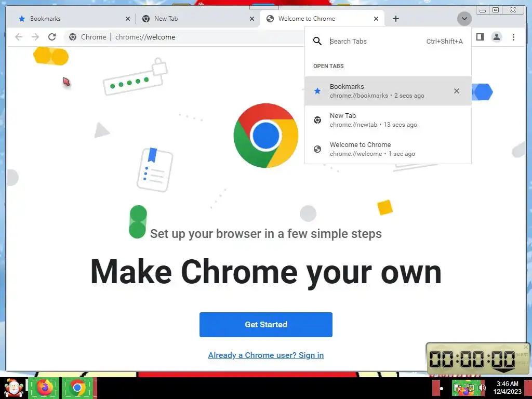
Task: Select the Welcome to Chrome tab
Action: click(322, 19)
